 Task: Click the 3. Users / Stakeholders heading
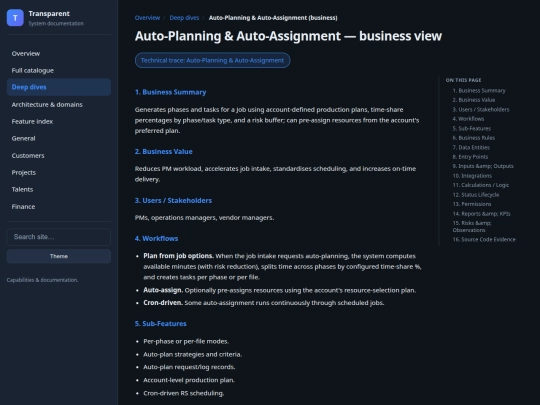point(173,200)
